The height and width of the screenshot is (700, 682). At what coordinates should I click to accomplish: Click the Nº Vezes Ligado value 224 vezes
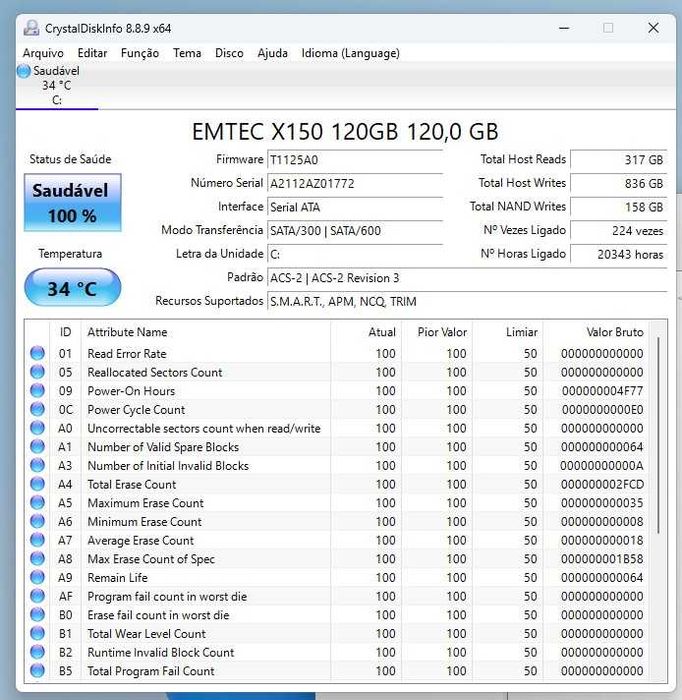click(x=619, y=231)
